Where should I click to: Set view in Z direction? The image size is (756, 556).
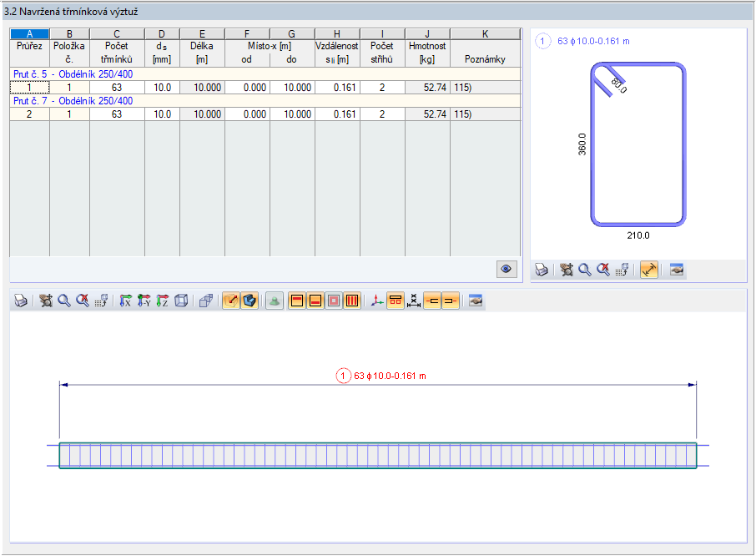[x=163, y=301]
